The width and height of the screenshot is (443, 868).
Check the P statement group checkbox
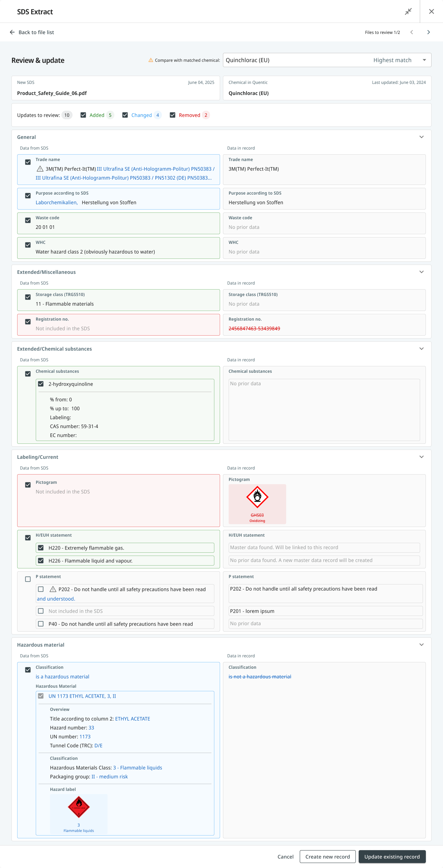[28, 579]
